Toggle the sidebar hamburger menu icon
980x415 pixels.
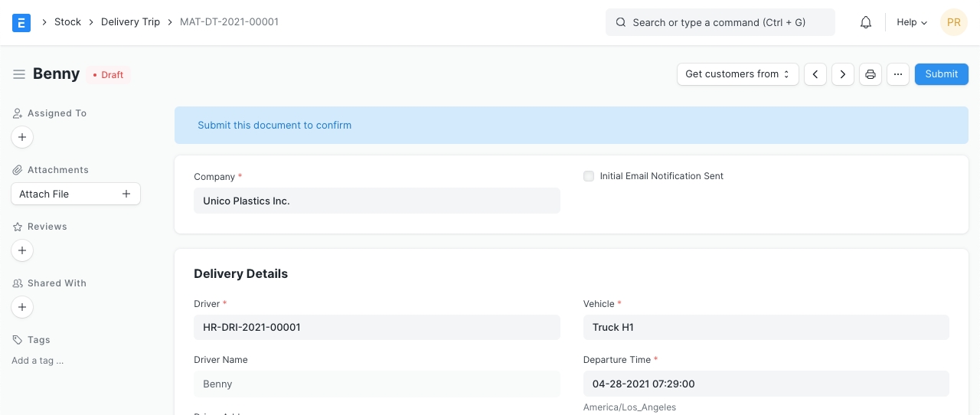pos(19,74)
